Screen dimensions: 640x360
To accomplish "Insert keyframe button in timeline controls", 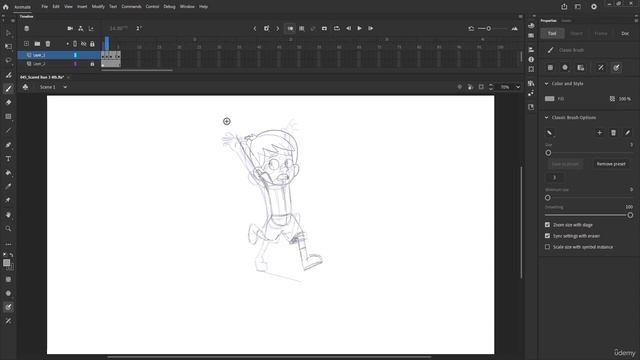I will [x=266, y=29].
